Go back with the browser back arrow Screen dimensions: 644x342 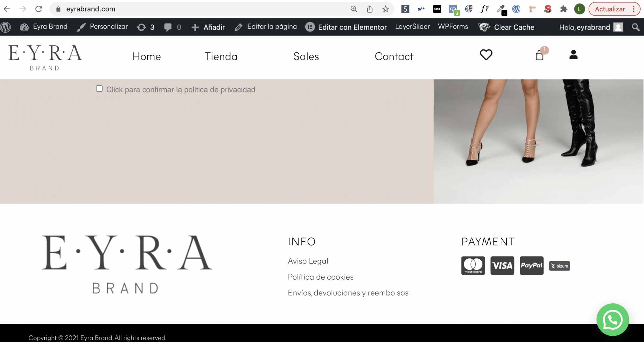point(7,9)
